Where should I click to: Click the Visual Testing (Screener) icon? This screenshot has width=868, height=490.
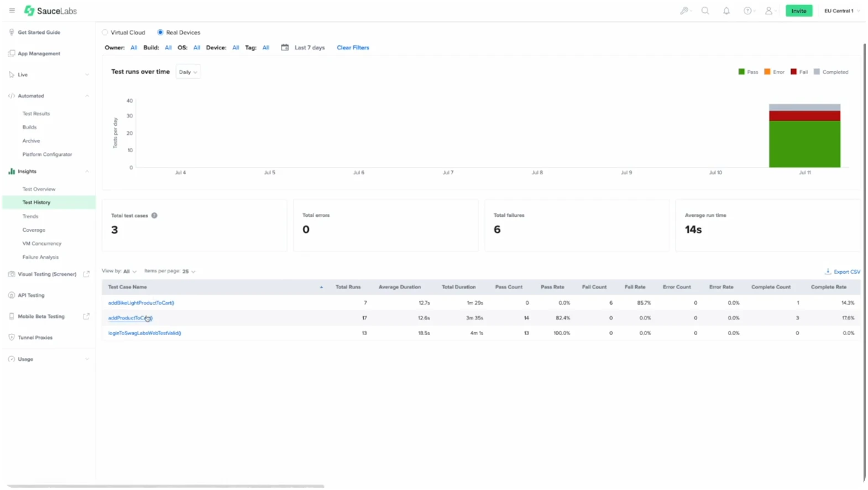coord(12,274)
